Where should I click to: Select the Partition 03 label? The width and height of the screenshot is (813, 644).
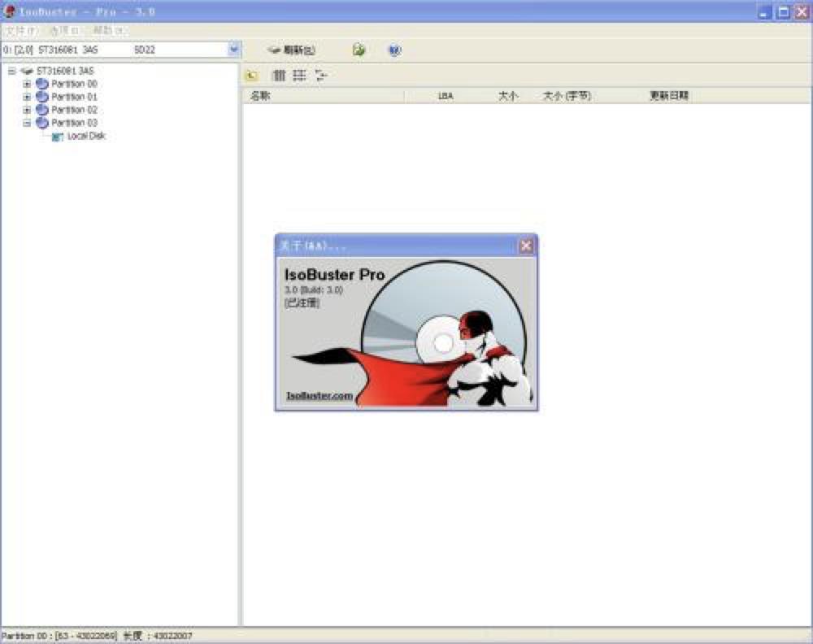click(x=74, y=123)
